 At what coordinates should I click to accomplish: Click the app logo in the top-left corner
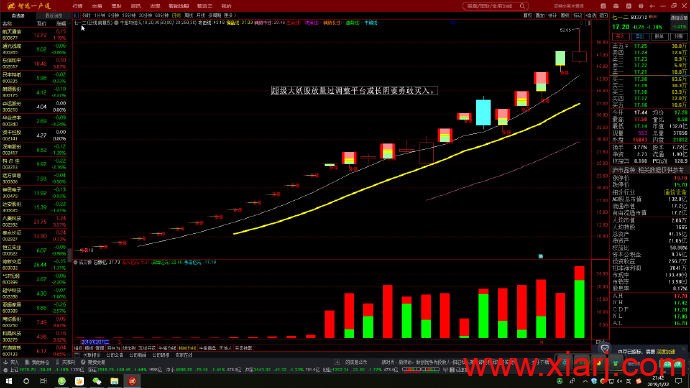29,6
